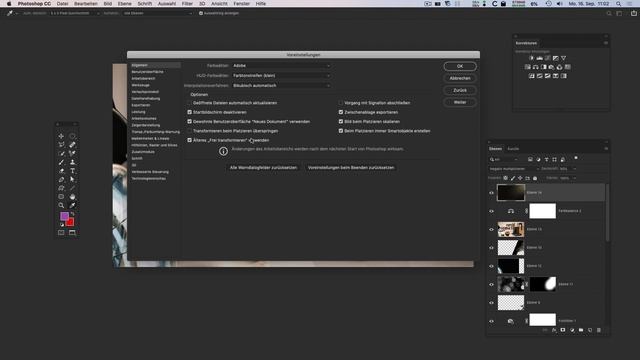Screen dimensions: 640x360
Task: Open Ebenen panel flyout menu
Action: click(x=606, y=149)
